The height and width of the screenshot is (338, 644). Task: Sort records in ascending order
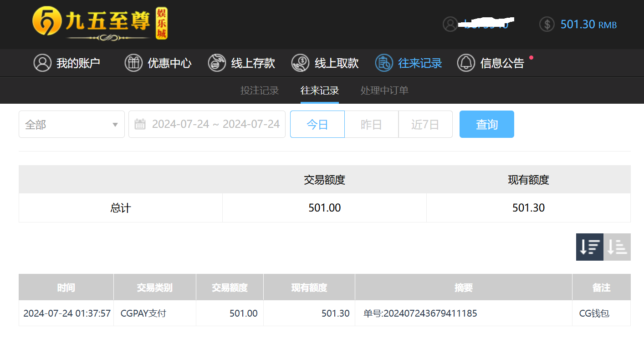point(617,247)
